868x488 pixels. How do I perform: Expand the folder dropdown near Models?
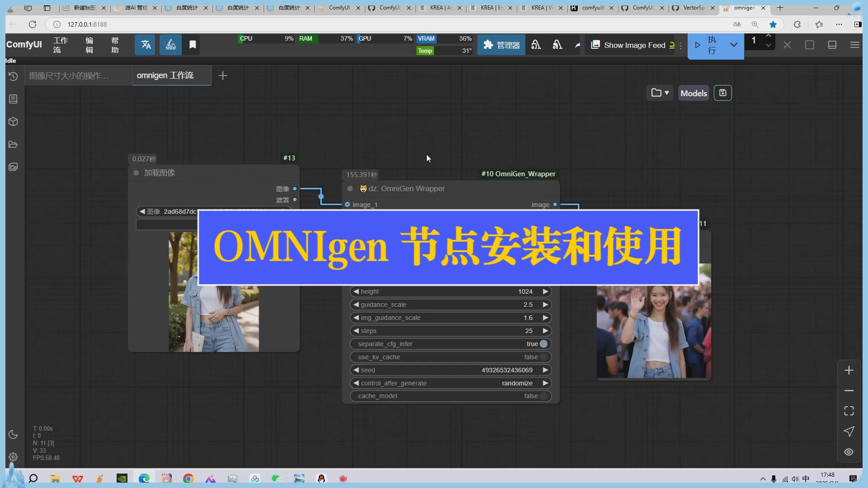[x=660, y=93]
